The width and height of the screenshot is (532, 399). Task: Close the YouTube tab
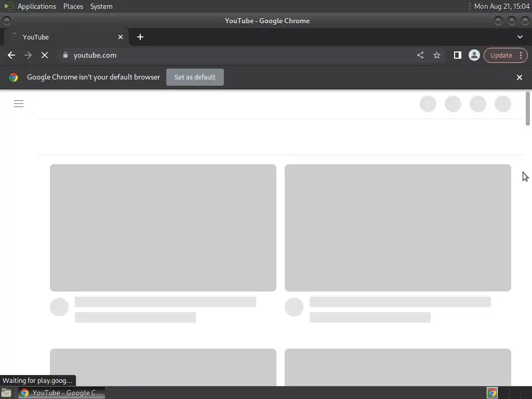click(x=121, y=37)
